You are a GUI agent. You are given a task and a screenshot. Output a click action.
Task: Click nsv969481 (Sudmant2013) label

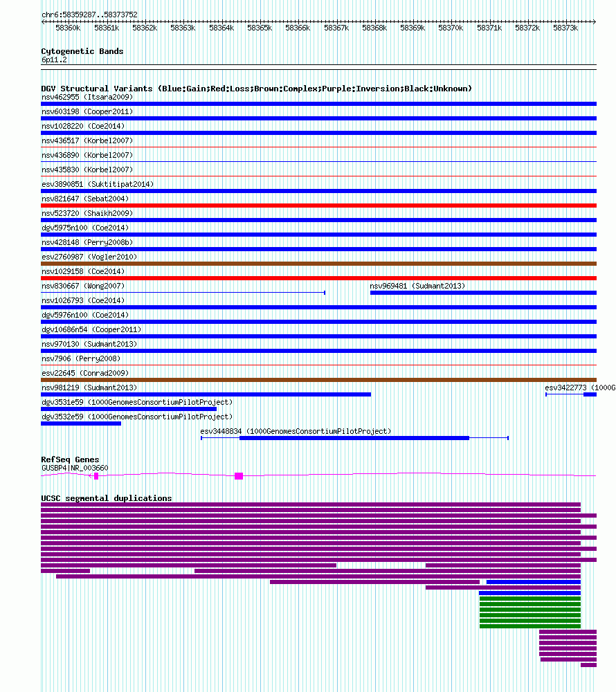417,286
